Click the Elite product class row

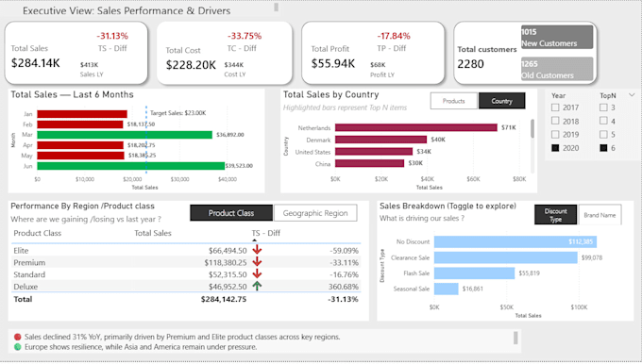186,250
